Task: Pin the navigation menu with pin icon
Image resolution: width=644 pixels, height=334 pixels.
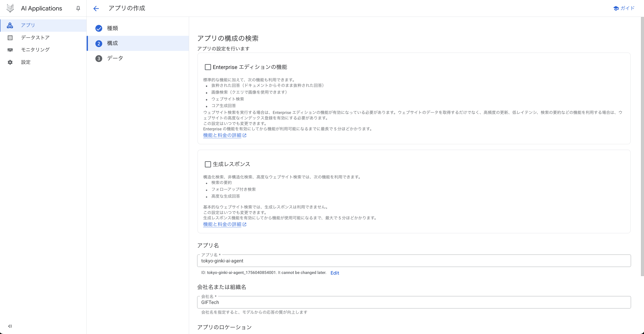Action: pyautogui.click(x=78, y=9)
